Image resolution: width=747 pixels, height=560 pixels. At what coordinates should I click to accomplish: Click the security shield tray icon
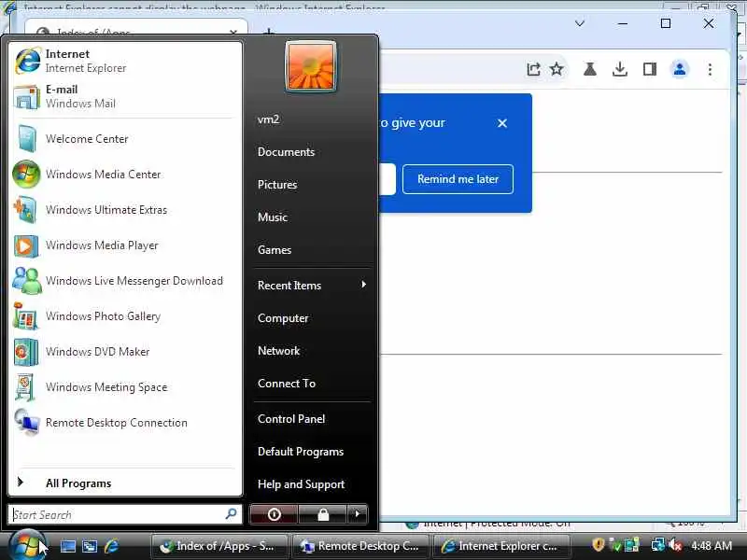[599, 545]
